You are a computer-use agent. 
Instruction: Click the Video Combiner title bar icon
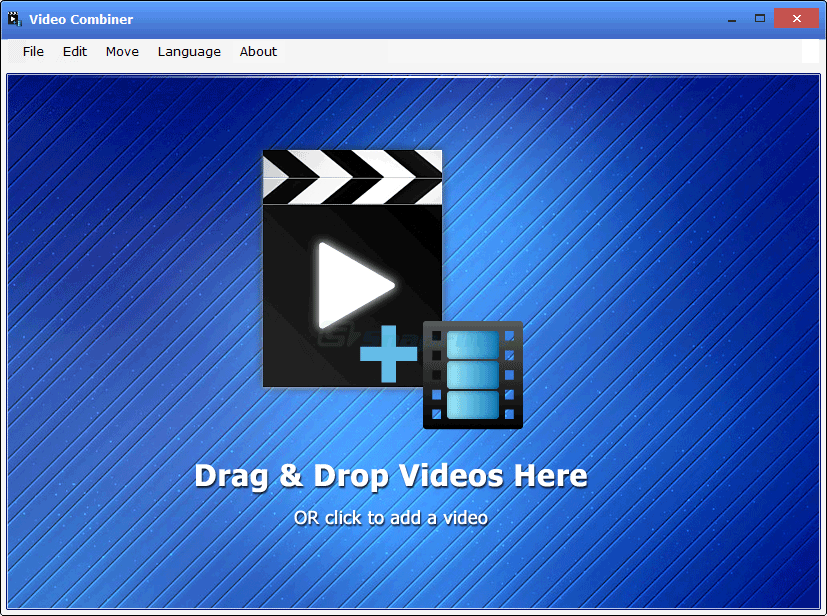point(14,18)
